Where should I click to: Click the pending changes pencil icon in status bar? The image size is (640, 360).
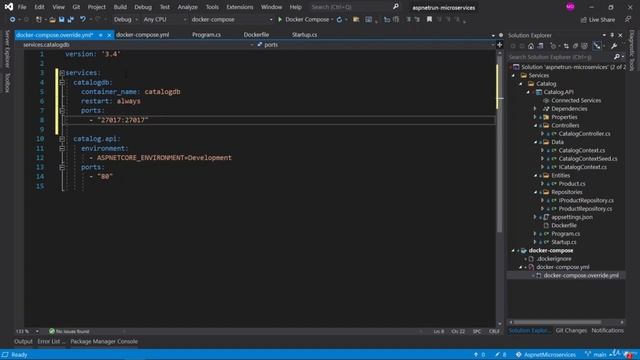[x=497, y=355]
